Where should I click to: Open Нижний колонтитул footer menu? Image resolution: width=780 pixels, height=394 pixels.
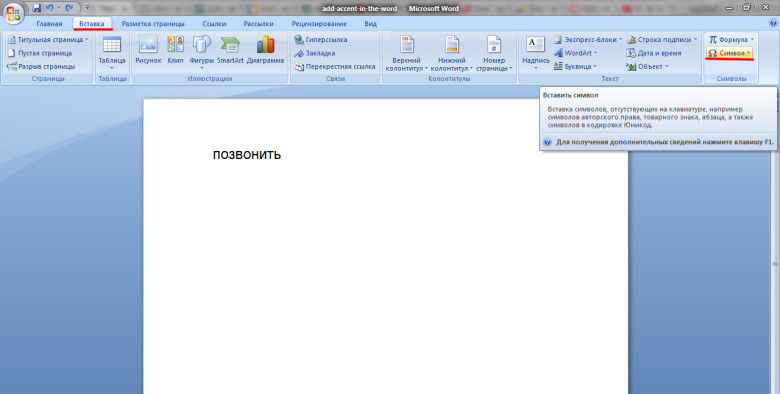click(452, 53)
